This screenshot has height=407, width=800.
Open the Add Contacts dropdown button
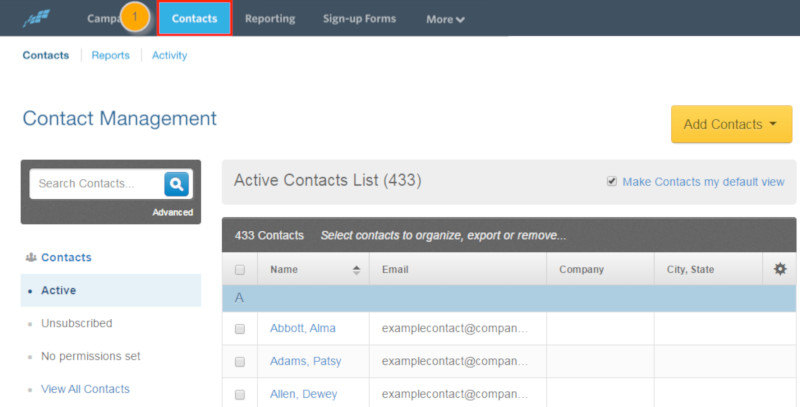point(731,124)
